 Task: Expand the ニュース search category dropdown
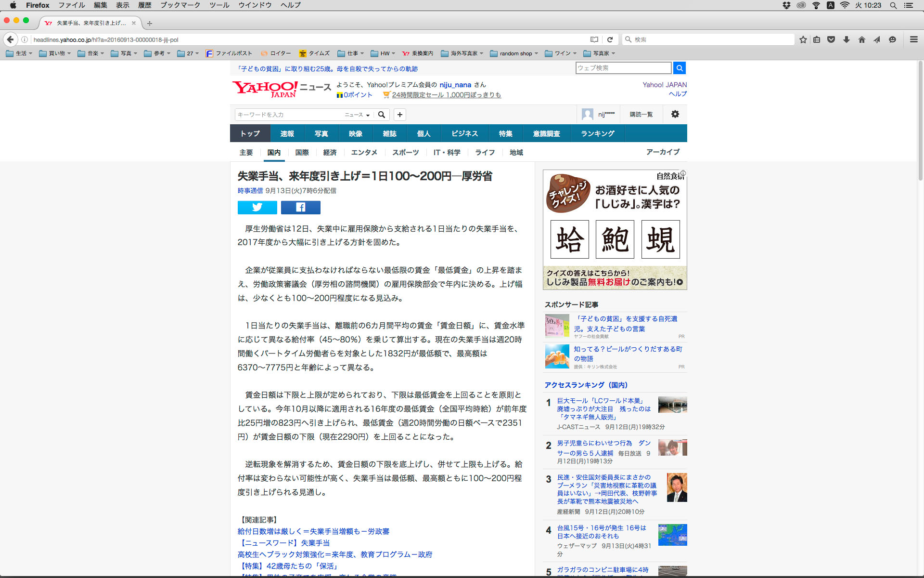[357, 115]
